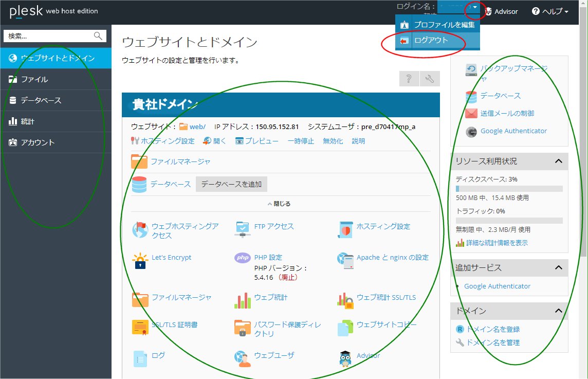
Task: Collapse the リソース利用状況 section
Action: [x=559, y=161]
